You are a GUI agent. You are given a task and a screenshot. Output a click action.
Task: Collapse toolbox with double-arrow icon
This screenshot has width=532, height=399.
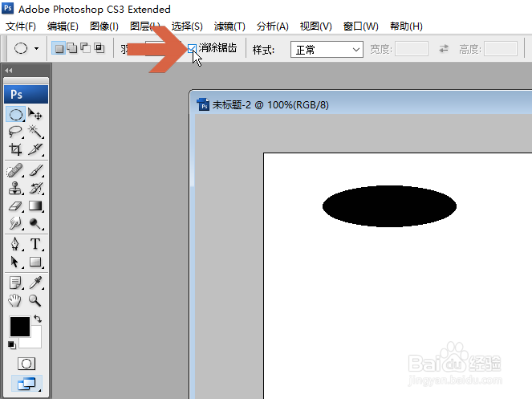(9, 71)
